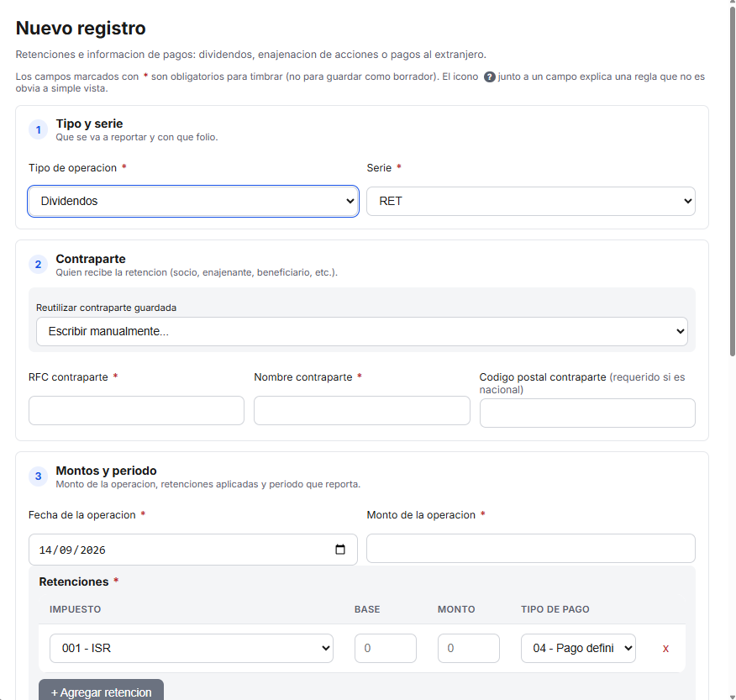Open the Tipo de pago dropdown

(x=578, y=649)
